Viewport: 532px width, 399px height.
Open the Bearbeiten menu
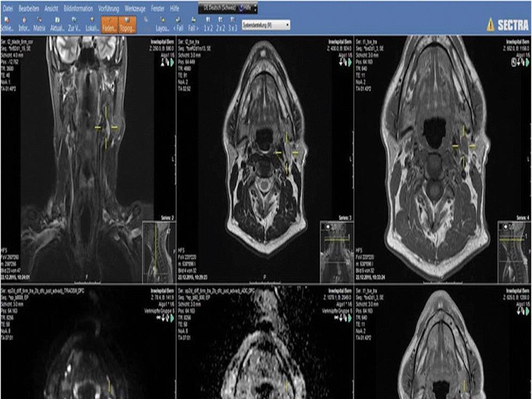click(29, 9)
